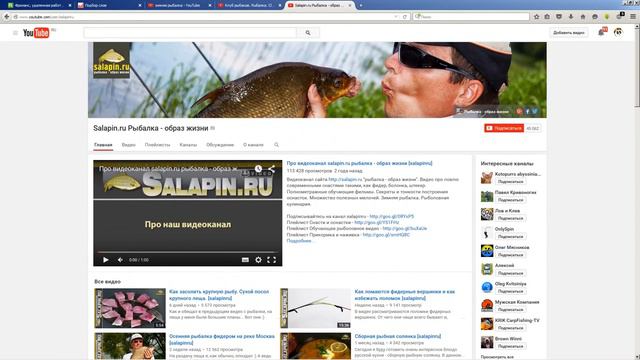
Task: Open the Видео channel tab
Action: coord(129,145)
